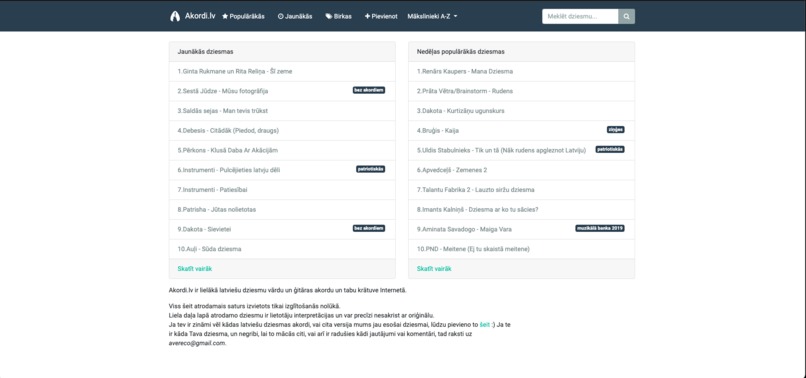The width and height of the screenshot is (806, 378).
Task: Open Debesis - Citādāk song
Action: coord(228,131)
